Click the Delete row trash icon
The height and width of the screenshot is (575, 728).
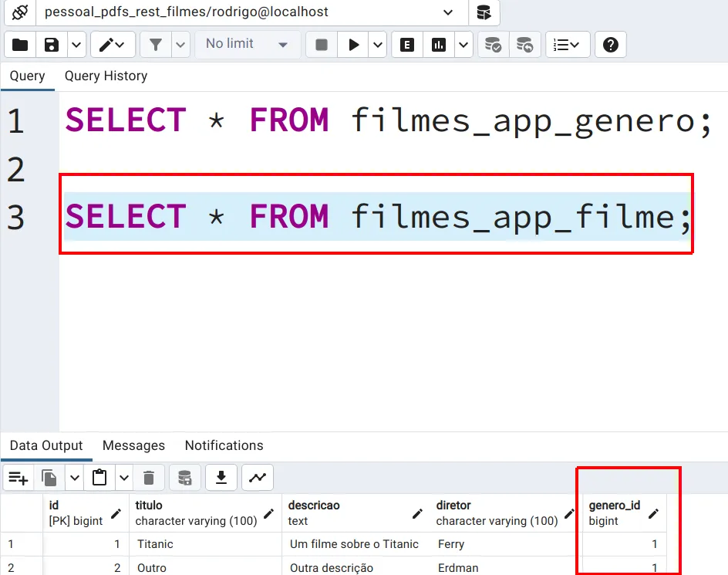[149, 478]
